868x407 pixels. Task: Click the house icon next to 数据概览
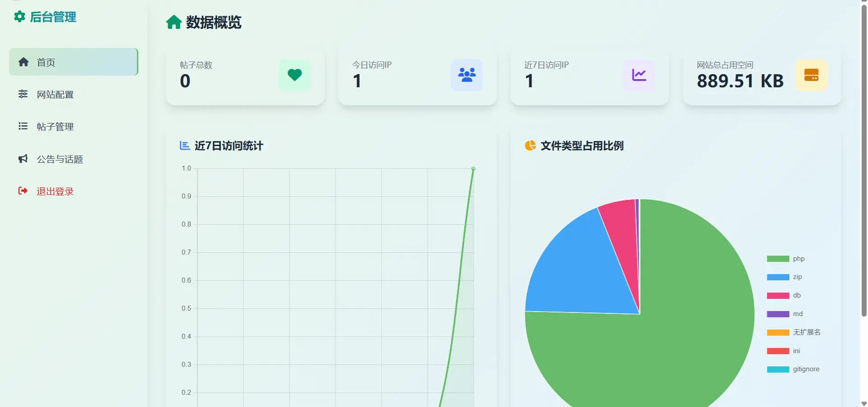(x=174, y=22)
